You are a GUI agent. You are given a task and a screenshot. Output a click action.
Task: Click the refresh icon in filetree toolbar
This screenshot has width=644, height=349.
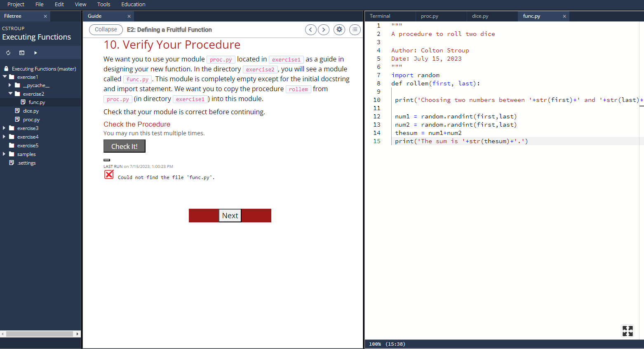pos(8,53)
